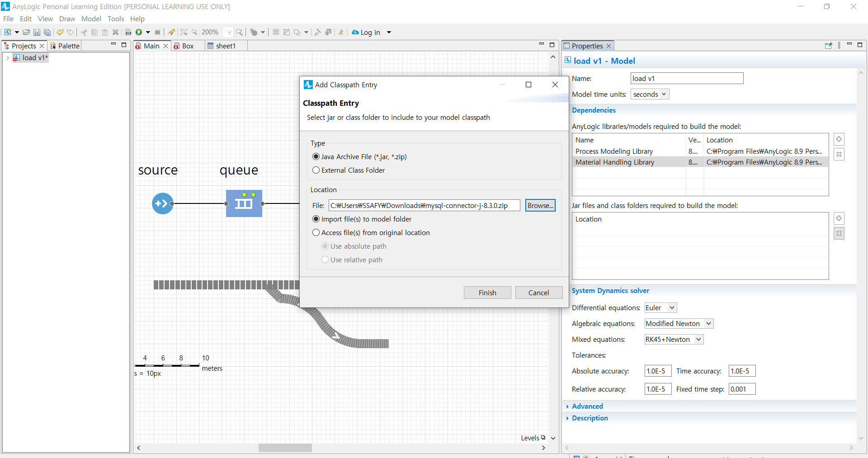Click the Delete X toolbar icon
Screen dimensions: 868x458
[115, 32]
